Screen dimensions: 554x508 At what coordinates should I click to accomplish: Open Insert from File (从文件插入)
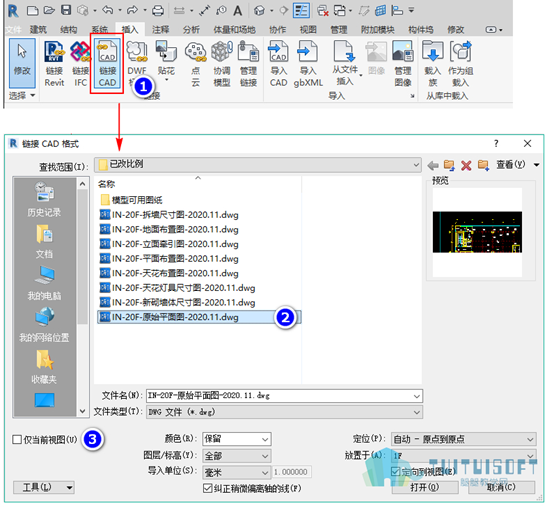345,63
